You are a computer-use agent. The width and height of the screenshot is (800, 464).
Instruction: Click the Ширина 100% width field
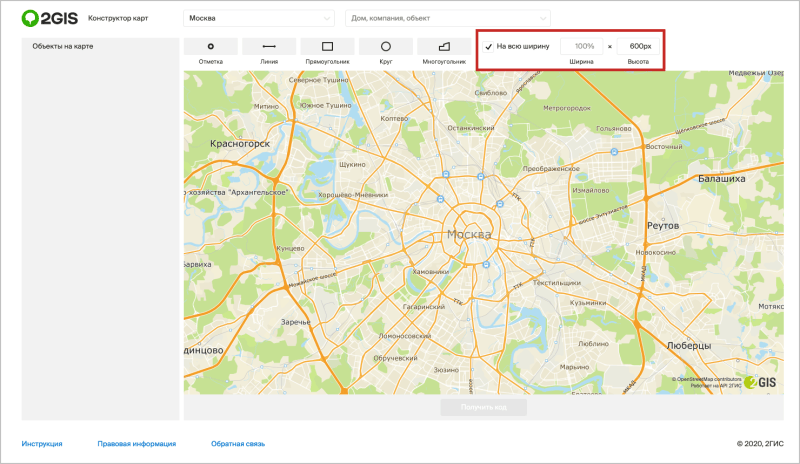582,46
